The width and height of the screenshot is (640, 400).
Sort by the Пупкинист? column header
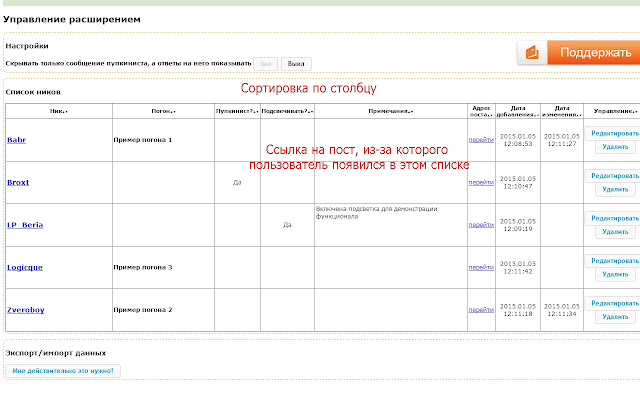pos(236,111)
